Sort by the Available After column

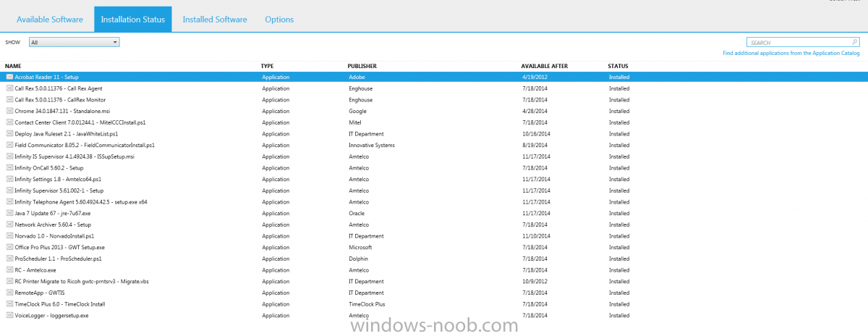coord(544,66)
